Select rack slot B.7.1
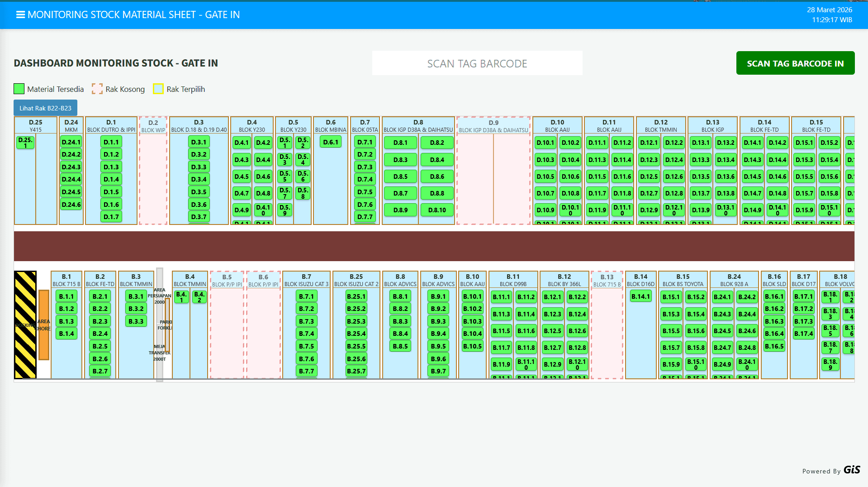Screen dimensions: 868x487 click(306, 296)
